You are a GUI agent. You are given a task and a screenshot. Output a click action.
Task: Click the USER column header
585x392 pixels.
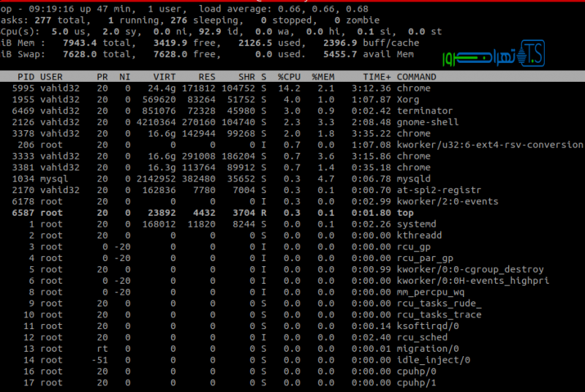(51, 77)
